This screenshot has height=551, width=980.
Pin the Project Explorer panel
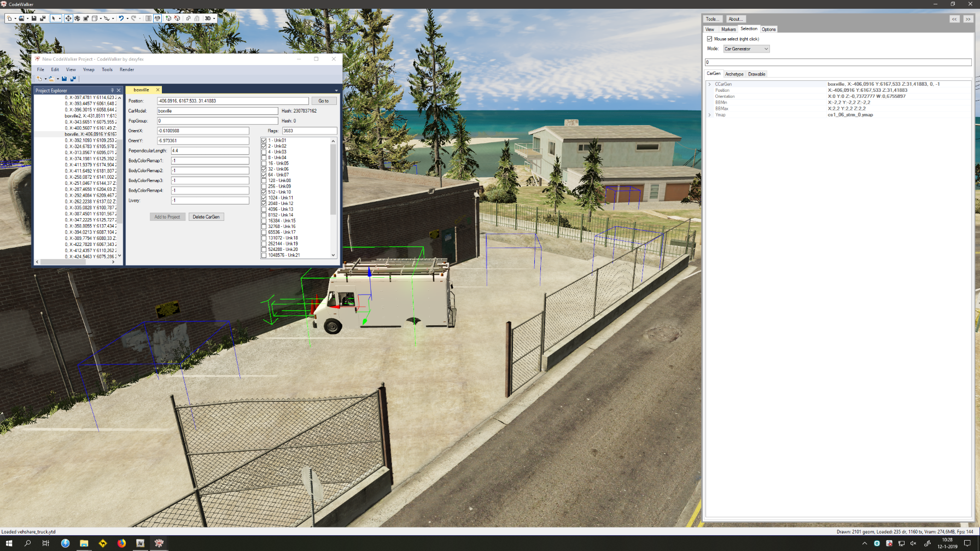click(112, 90)
